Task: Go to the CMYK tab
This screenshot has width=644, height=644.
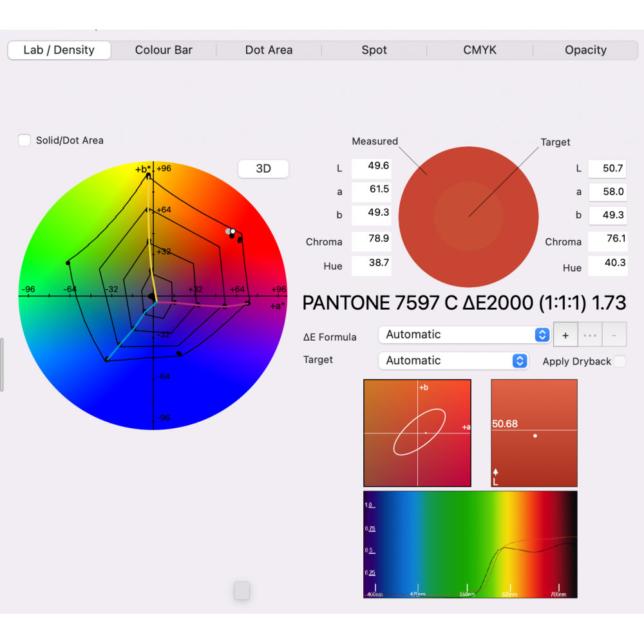Action: [x=480, y=50]
